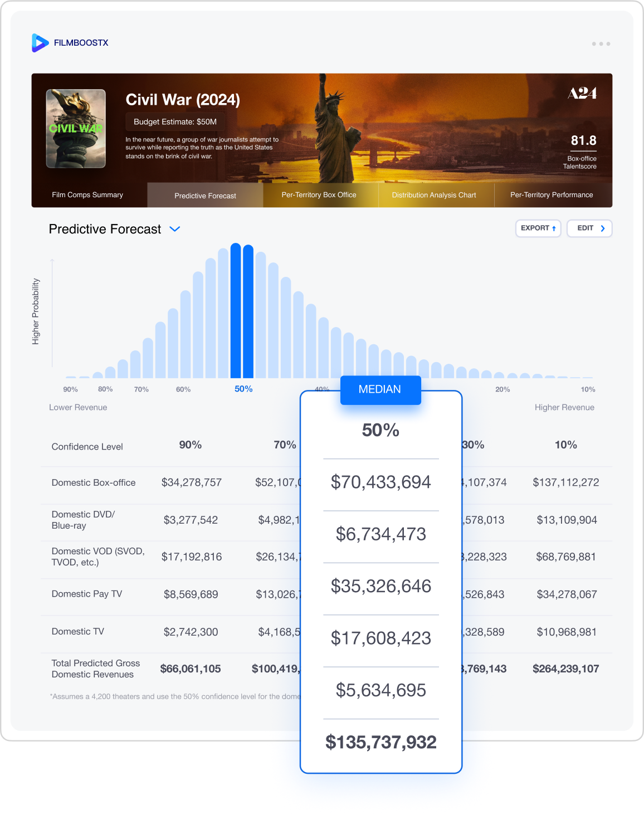Click the FilmBoostX play logo icon

[40, 43]
